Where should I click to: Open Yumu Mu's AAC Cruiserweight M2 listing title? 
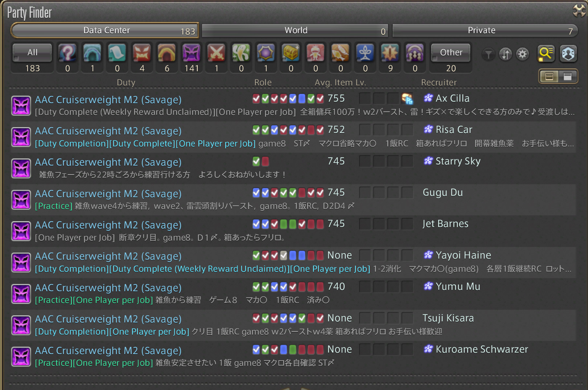(x=108, y=288)
